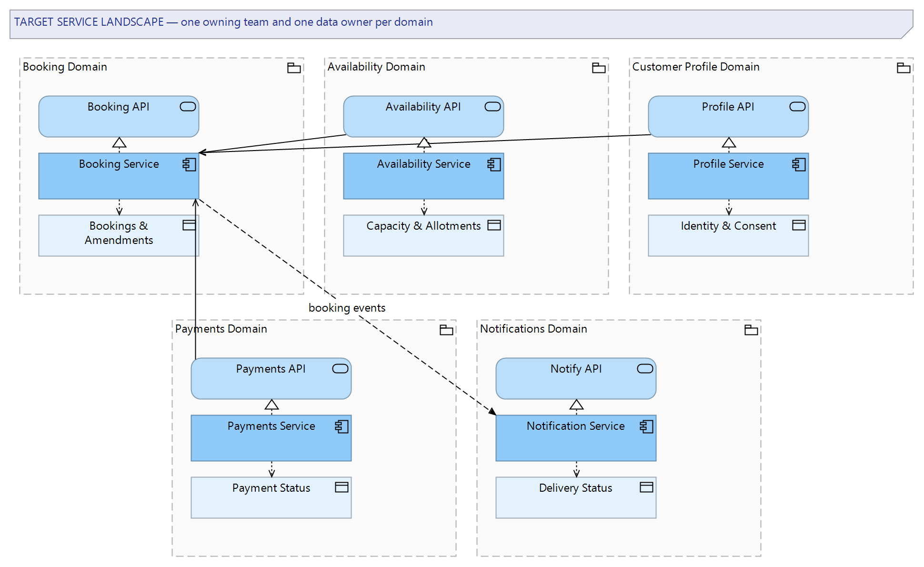Click the data object icon on Payment Status
Image resolution: width=924 pixels, height=567 pixels.
click(341, 487)
